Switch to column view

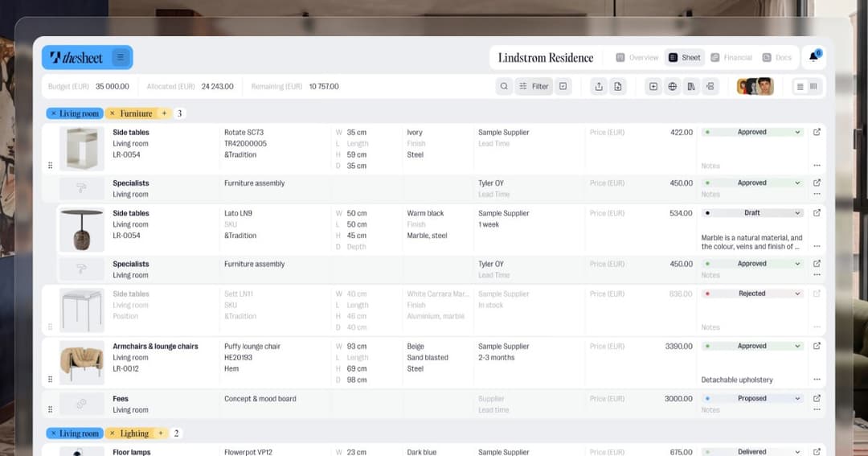click(813, 86)
